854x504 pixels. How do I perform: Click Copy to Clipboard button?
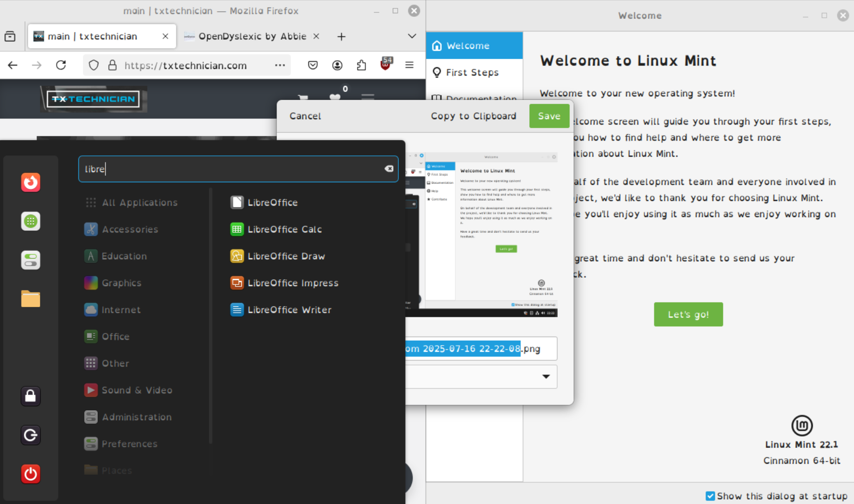coord(474,116)
